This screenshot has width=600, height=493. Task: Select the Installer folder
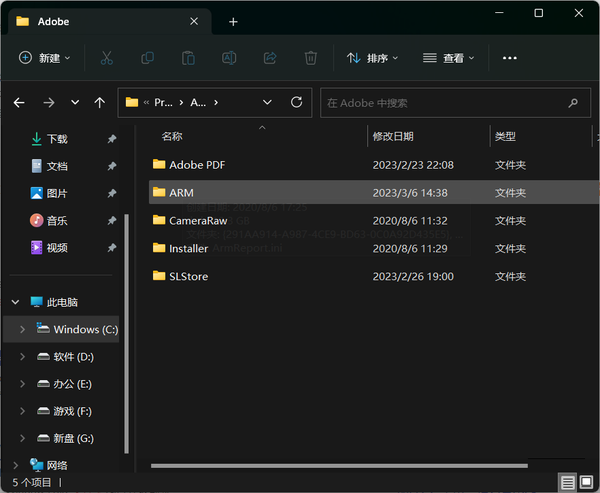[373, 249]
